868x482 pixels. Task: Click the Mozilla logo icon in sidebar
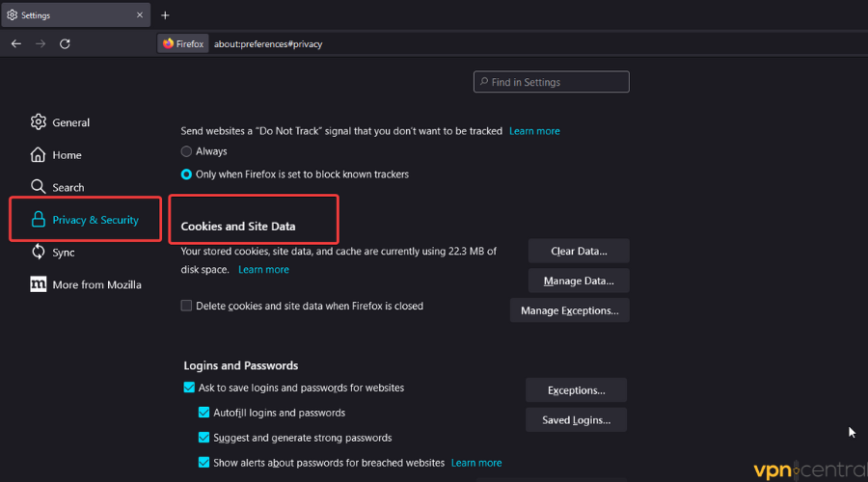point(39,284)
